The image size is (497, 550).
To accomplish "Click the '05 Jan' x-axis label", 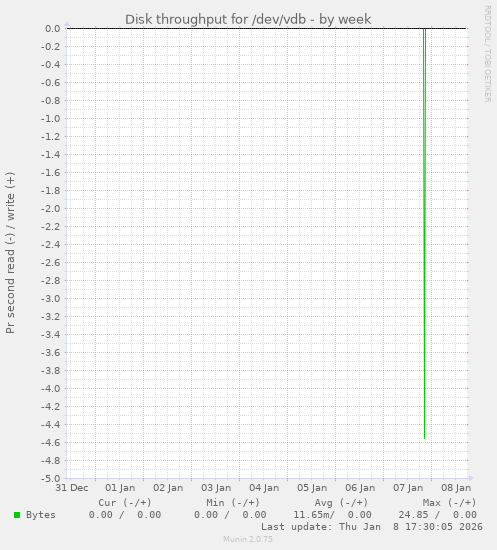I will point(312,488).
